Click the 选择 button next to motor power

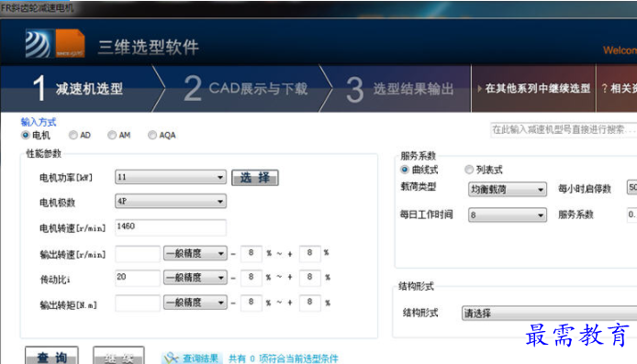255,178
